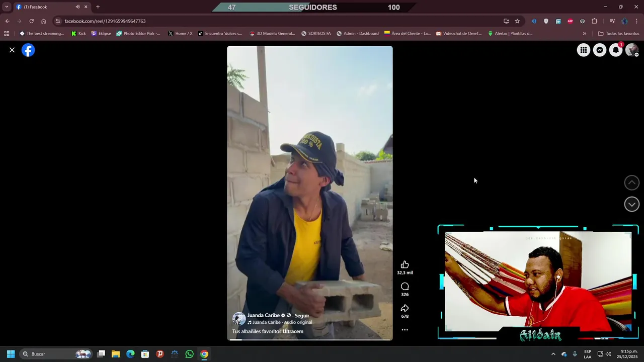Open the Eklipse bookmark
The height and width of the screenshot is (362, 644).
101,34
